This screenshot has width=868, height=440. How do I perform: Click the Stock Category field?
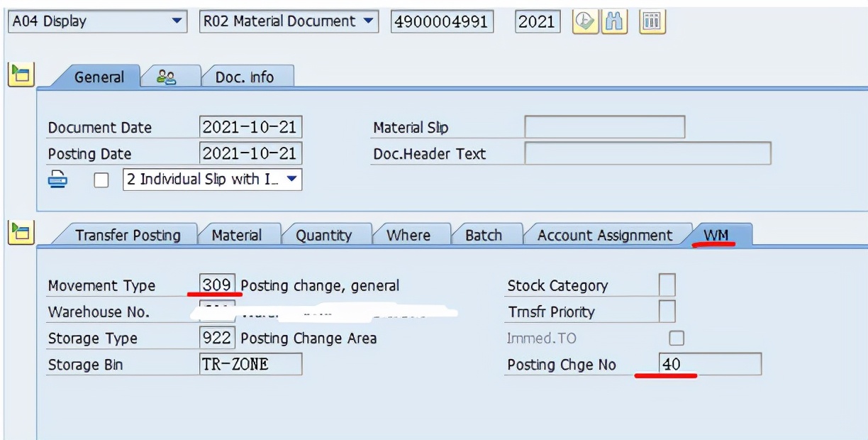(x=667, y=285)
